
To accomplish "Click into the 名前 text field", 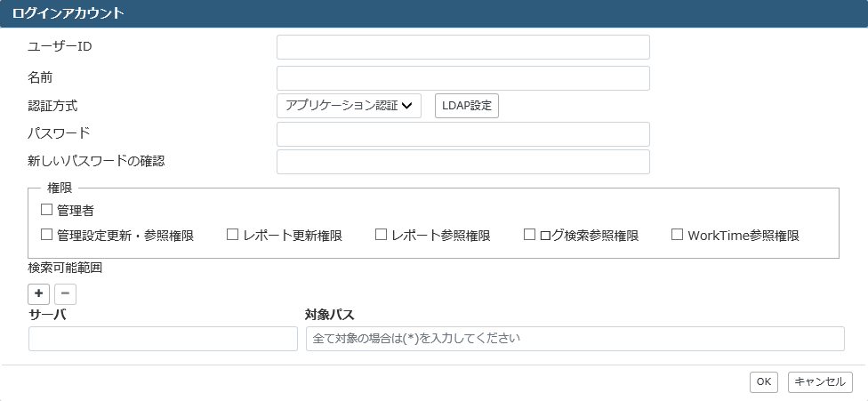I will coord(462,78).
